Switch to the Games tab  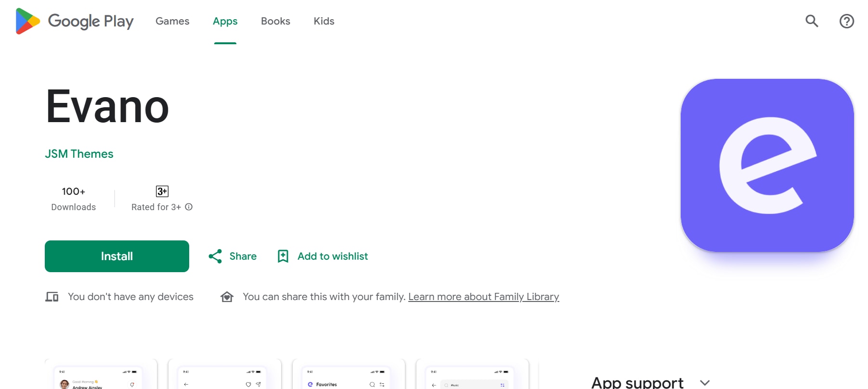pos(172,21)
